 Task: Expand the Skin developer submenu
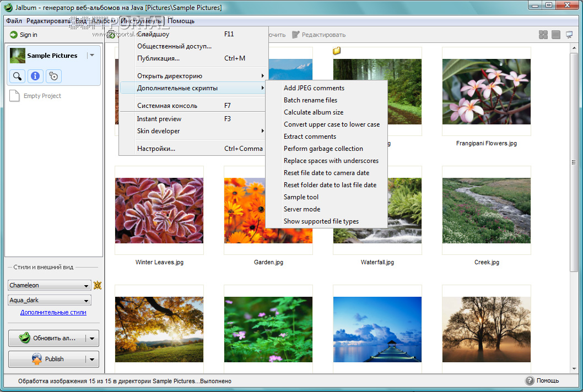[262, 131]
